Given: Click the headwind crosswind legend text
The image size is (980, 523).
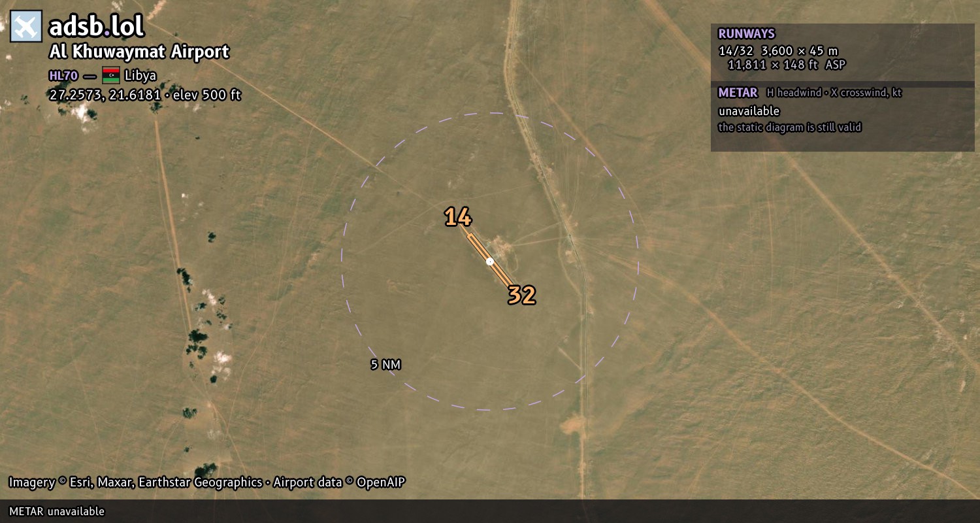Looking at the screenshot, I should pyautogui.click(x=834, y=93).
